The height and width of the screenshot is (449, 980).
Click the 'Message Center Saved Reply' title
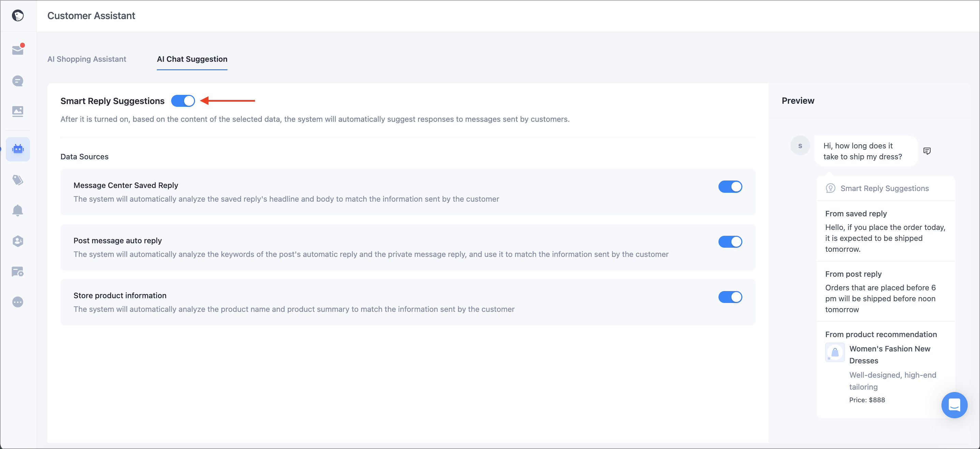[x=125, y=185]
